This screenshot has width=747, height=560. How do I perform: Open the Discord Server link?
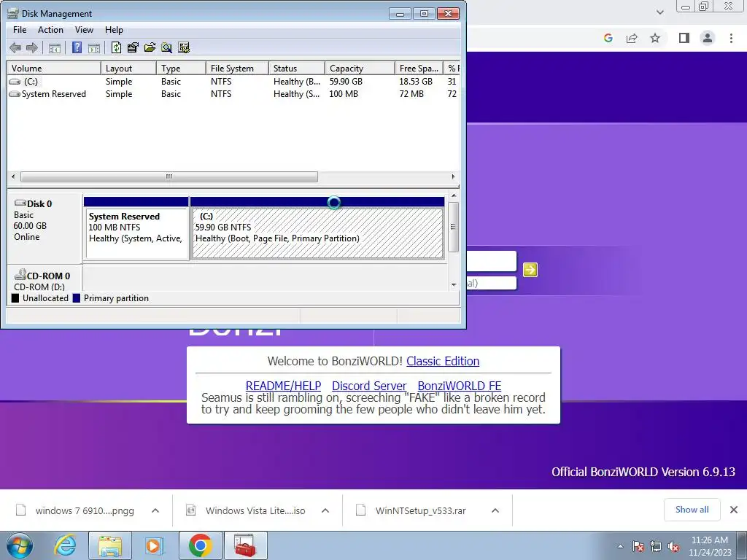369,386
